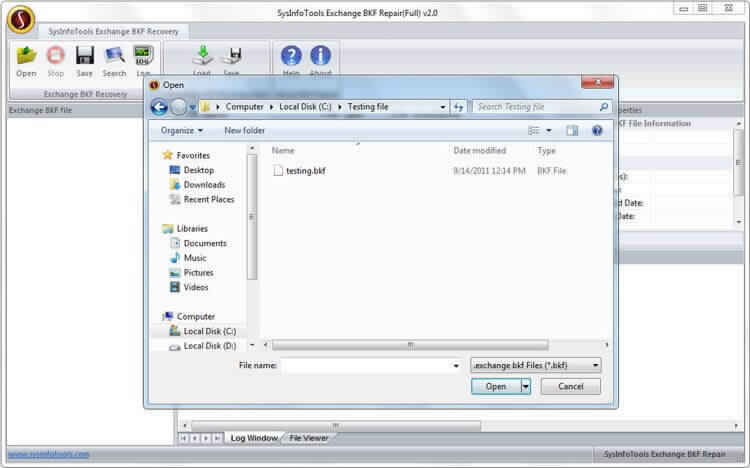This screenshot has height=468, width=750.
Task: Click the Local Disk (C:) breadcrumb arrow
Action: pos(340,107)
